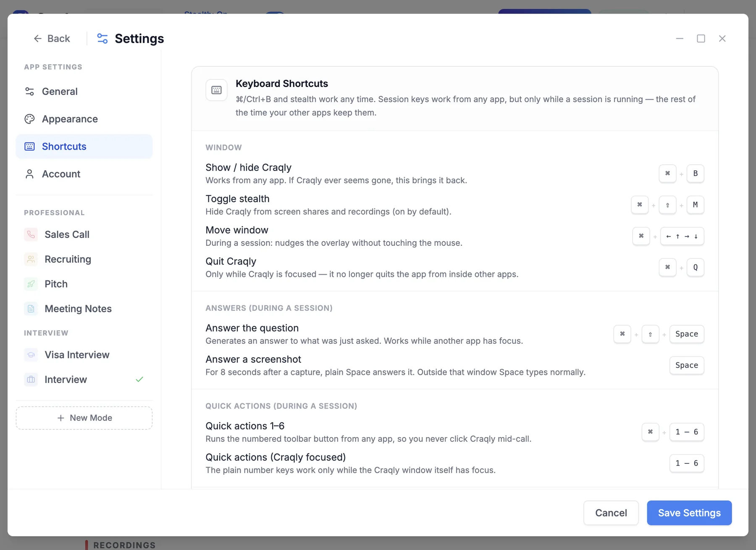The height and width of the screenshot is (550, 756).
Task: Select the Visa Interview icon
Action: (x=31, y=355)
